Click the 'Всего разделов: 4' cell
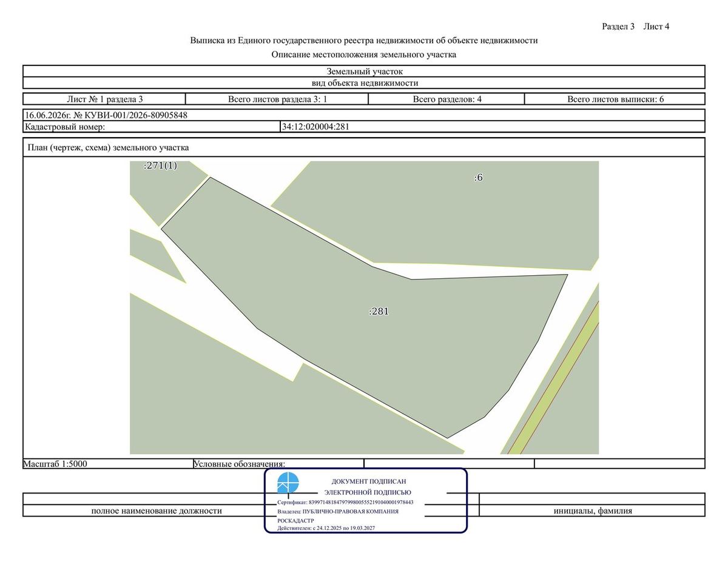Screen dimensions: 728x562 pos(447,99)
